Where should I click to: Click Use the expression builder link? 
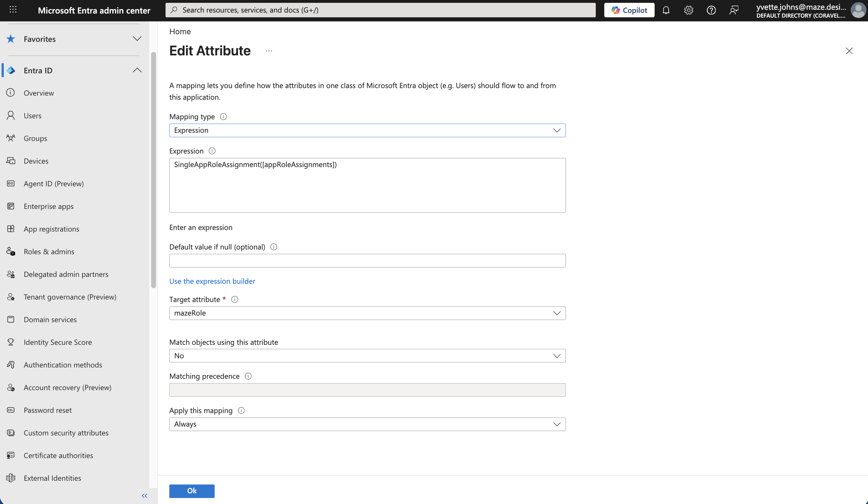coord(212,281)
